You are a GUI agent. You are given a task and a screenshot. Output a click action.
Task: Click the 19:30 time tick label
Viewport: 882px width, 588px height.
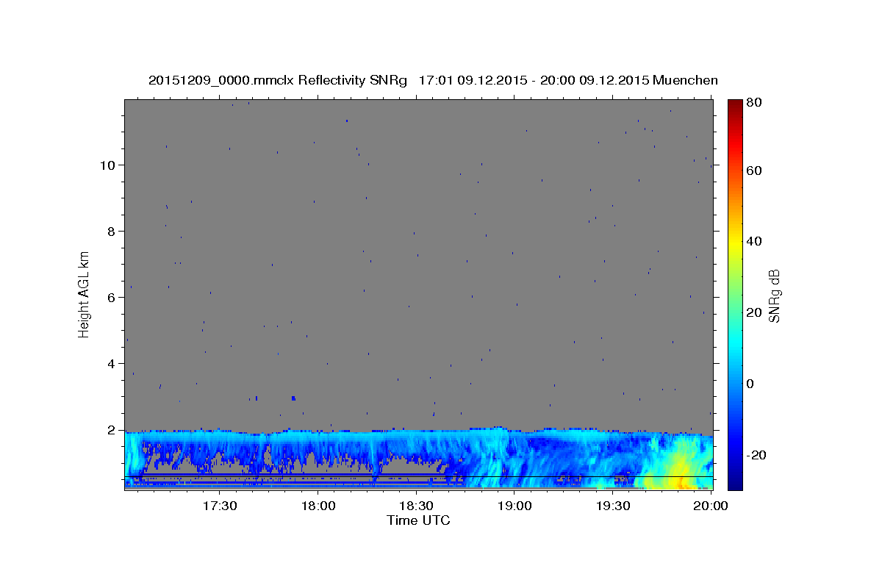(x=614, y=506)
